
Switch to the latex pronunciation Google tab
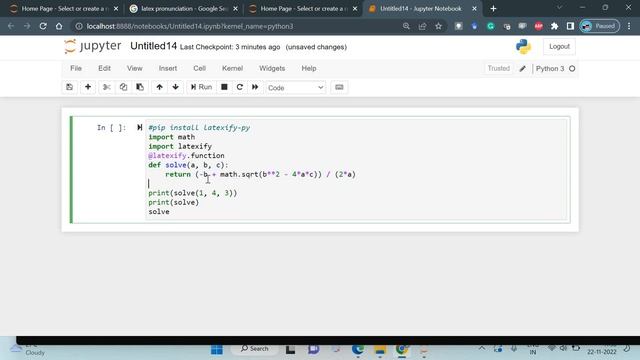click(183, 9)
